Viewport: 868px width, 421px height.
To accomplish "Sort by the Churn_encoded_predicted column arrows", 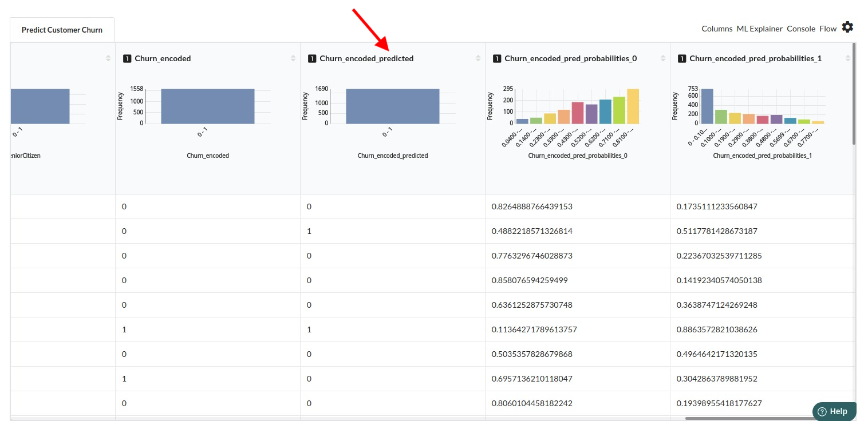I will pyautogui.click(x=478, y=58).
